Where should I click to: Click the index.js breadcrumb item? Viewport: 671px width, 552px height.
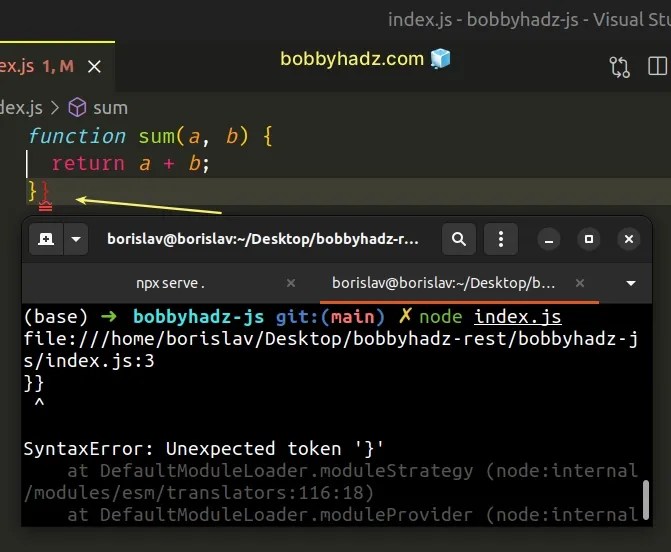tap(21, 108)
